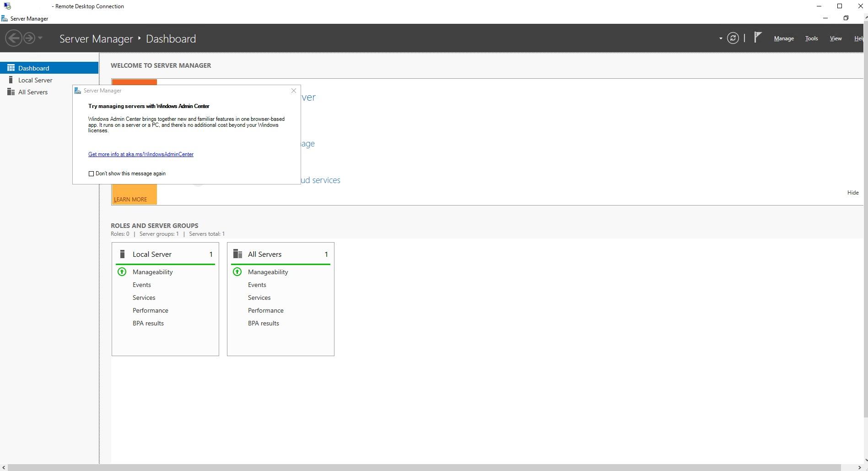Open the aka.ms/WindowsAdminCenter link
Viewport: 868px width, 471px height.
coord(141,154)
